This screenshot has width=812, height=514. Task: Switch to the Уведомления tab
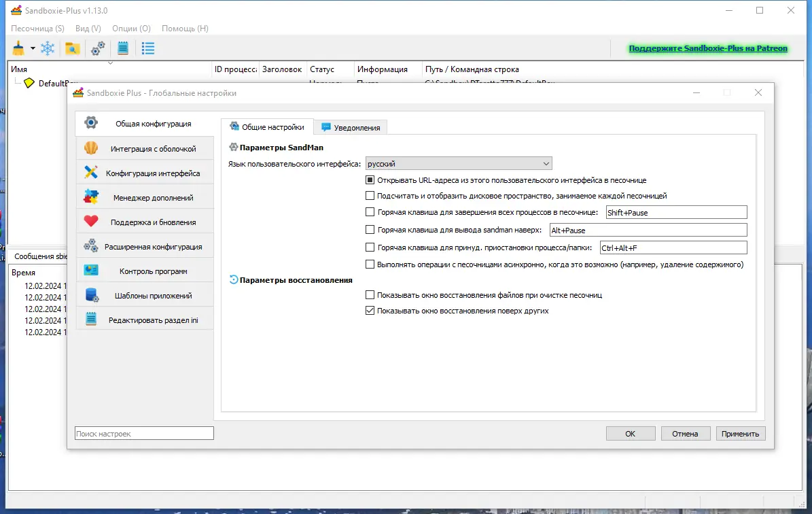(x=351, y=127)
